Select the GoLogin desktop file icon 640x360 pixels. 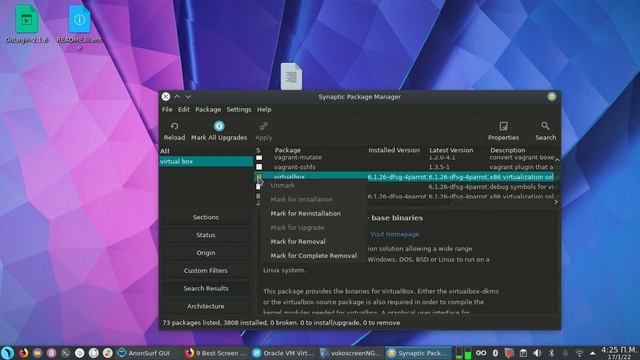click(27, 19)
